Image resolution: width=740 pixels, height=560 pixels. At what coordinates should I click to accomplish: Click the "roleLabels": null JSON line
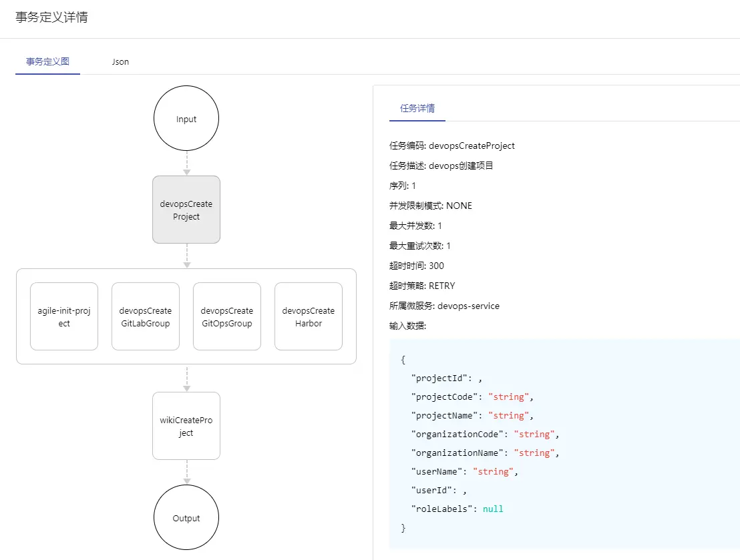[x=457, y=509]
